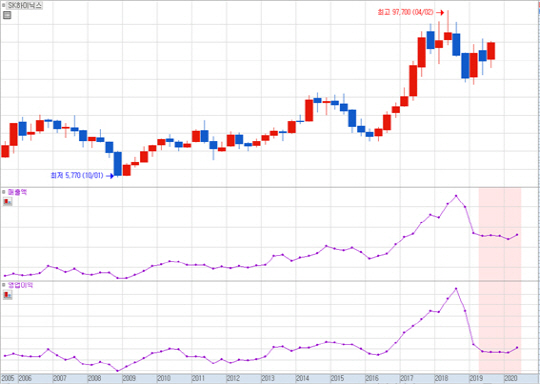Click the peak data point of the 매출액 line

[x=456, y=196]
